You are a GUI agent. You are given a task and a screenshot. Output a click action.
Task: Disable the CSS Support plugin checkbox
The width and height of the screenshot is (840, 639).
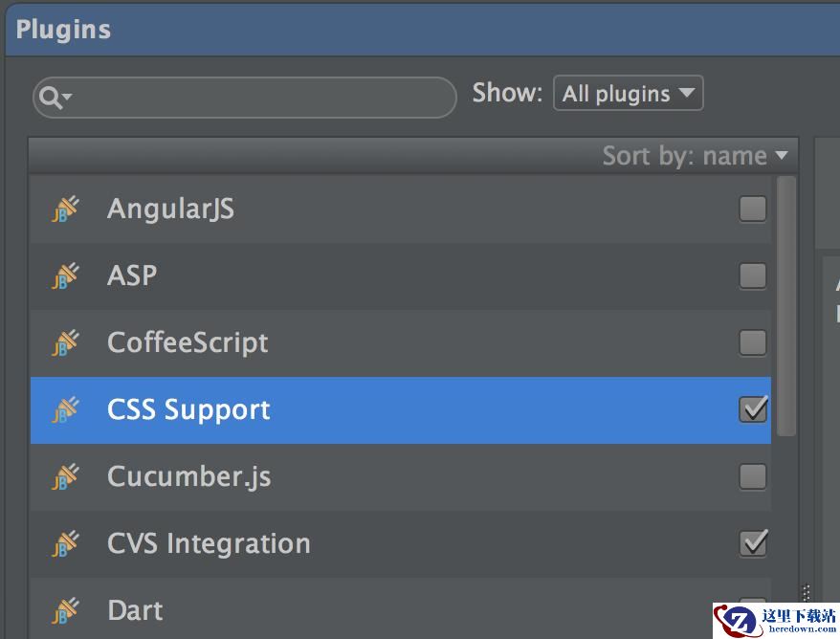(x=753, y=409)
